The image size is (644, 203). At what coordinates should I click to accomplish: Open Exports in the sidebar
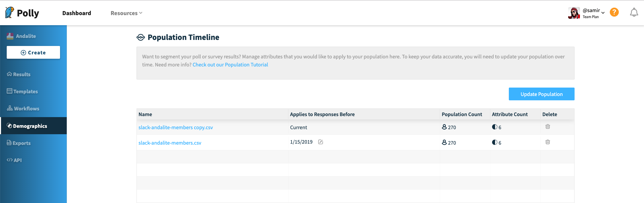tap(19, 143)
